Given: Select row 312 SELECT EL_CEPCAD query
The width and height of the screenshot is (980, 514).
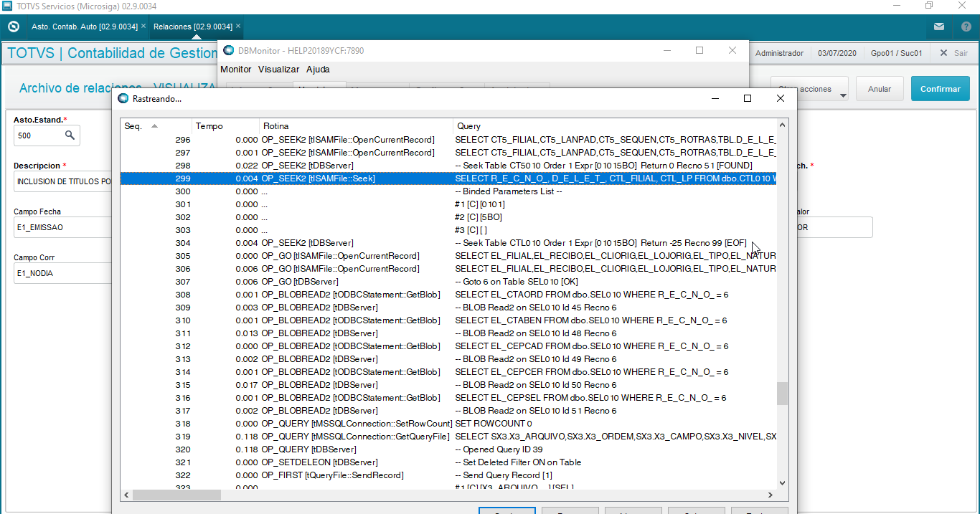Looking at the screenshot, I should pyautogui.click(x=448, y=346).
